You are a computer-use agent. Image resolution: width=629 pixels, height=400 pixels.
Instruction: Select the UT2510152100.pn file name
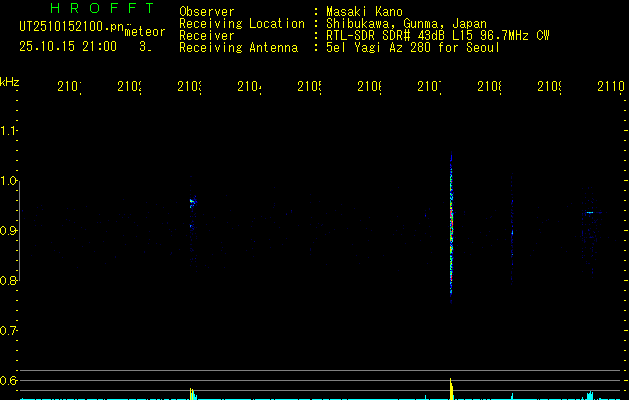[x=71, y=27]
